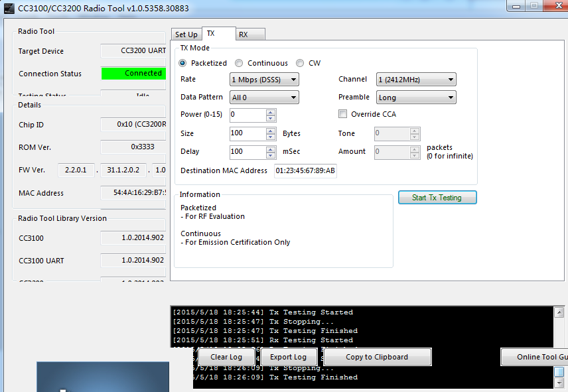
Task: Decrease the Size value with down arrow
Action: (x=271, y=137)
